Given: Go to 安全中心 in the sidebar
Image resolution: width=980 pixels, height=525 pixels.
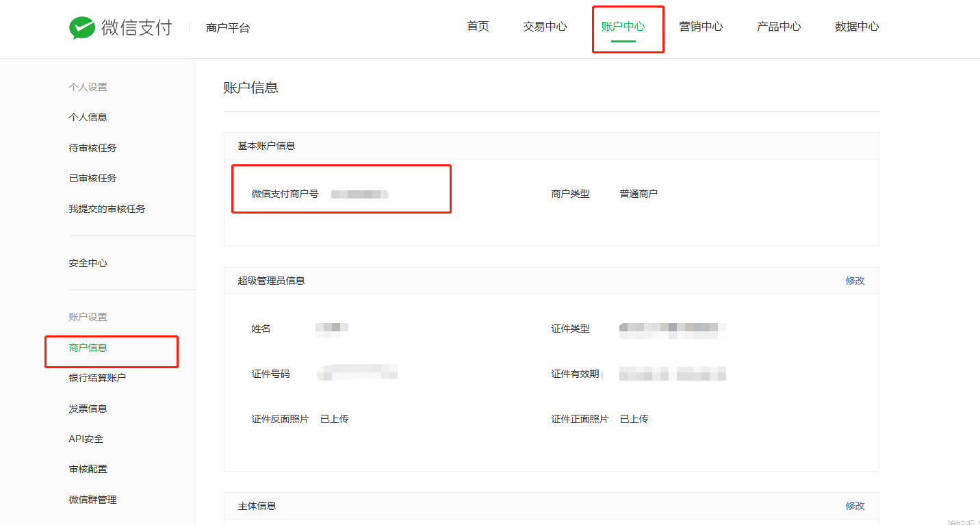Looking at the screenshot, I should point(88,263).
